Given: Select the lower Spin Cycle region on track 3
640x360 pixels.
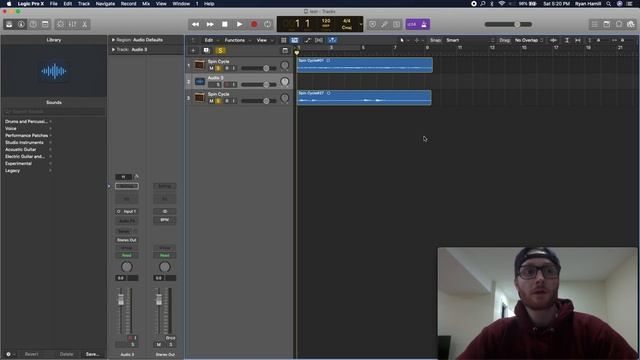Looking at the screenshot, I should [x=364, y=98].
